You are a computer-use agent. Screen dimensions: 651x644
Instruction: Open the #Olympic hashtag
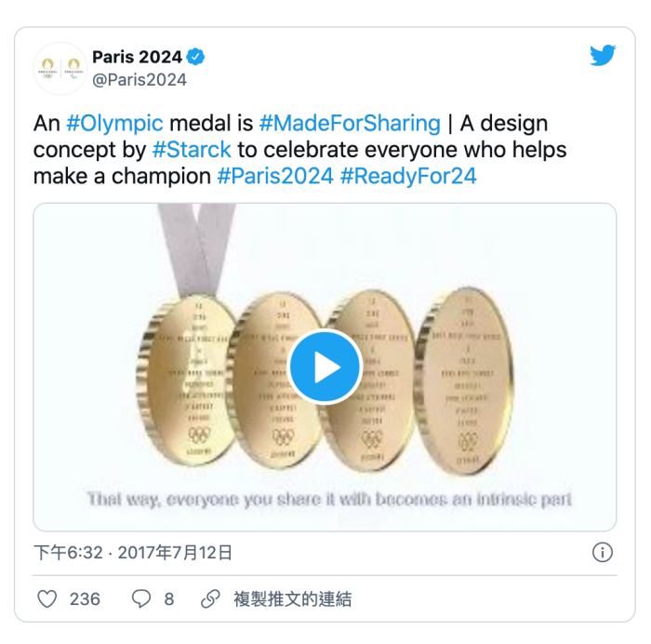[114, 123]
